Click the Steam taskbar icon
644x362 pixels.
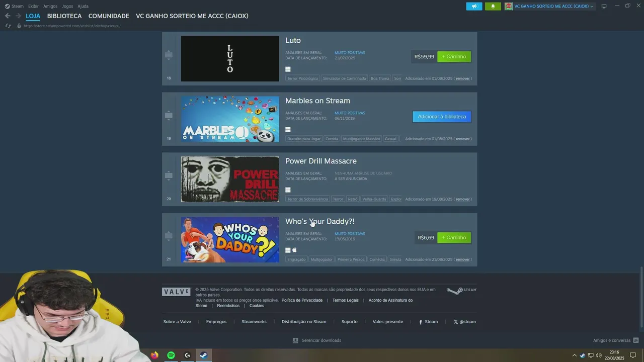(204, 355)
